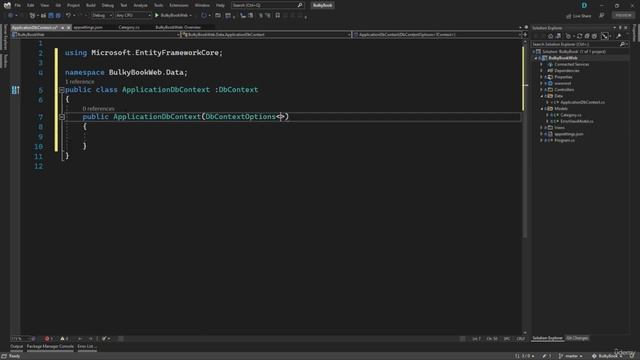Click the Save All toolbar icon
Viewport: 640px width, 360px height.
coord(58,15)
